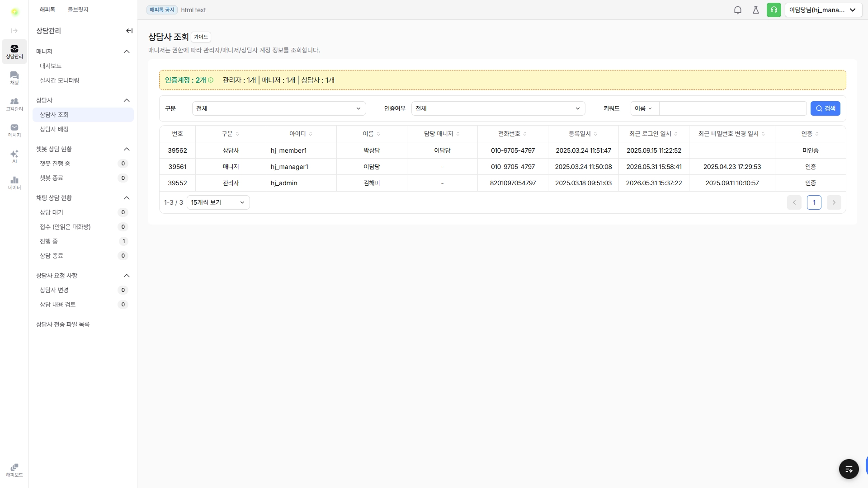868x488 pixels.
Task: Open the 해피보드 icon
Action: (x=14, y=470)
